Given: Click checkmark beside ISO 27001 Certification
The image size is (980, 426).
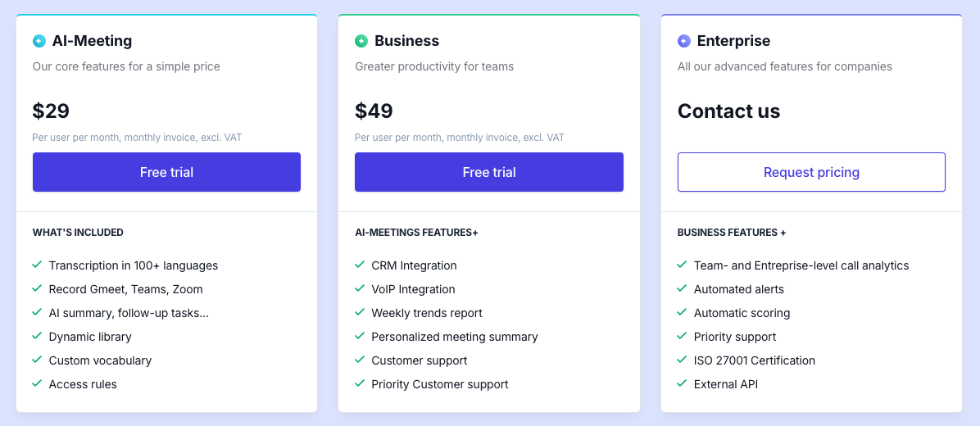Looking at the screenshot, I should coord(682,360).
